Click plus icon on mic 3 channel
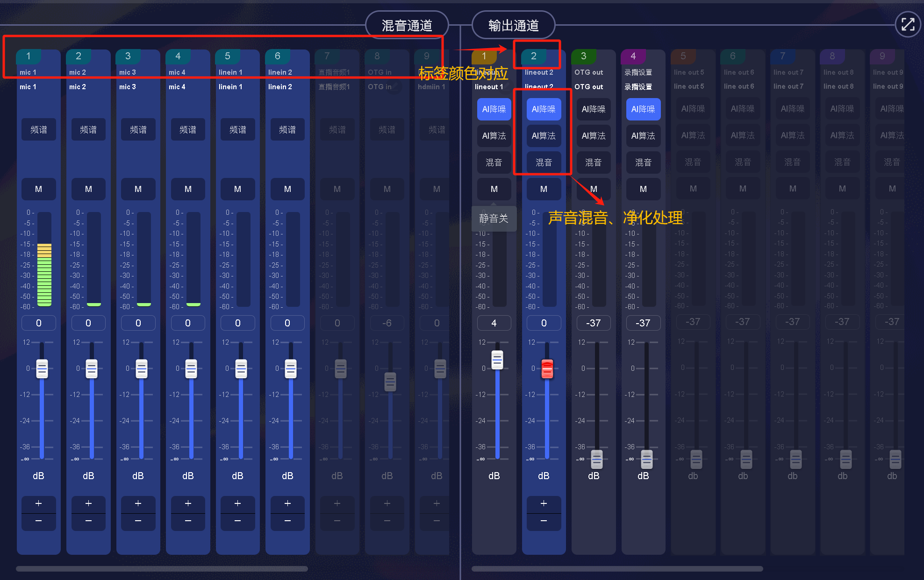 tap(138, 503)
